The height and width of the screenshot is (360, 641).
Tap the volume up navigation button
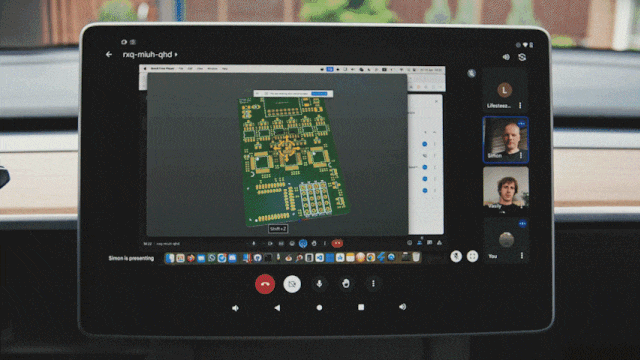pyautogui.click(x=403, y=306)
